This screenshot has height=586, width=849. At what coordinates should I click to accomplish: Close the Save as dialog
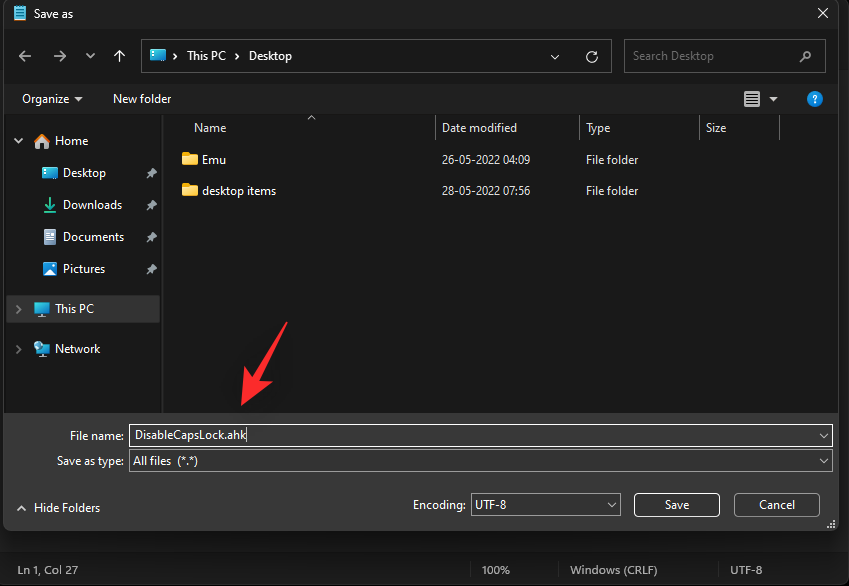tap(822, 14)
